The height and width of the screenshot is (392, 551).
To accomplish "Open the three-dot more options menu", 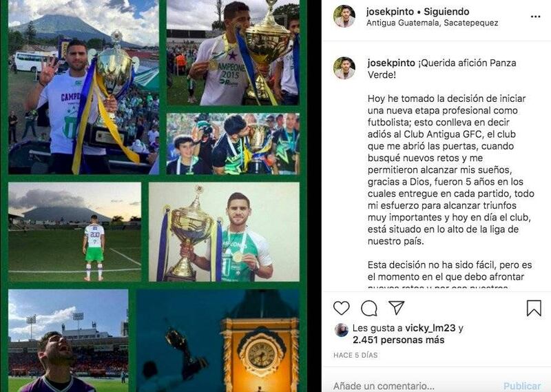I will click(x=536, y=17).
